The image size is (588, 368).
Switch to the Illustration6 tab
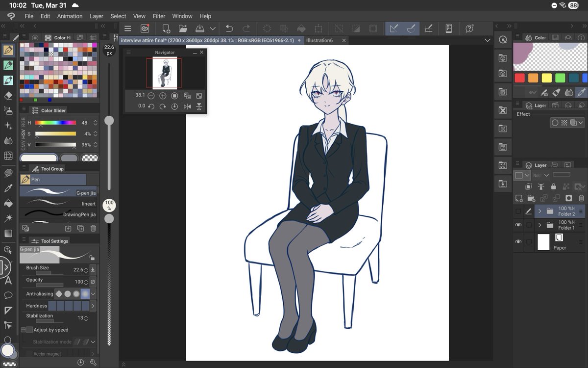tap(319, 40)
